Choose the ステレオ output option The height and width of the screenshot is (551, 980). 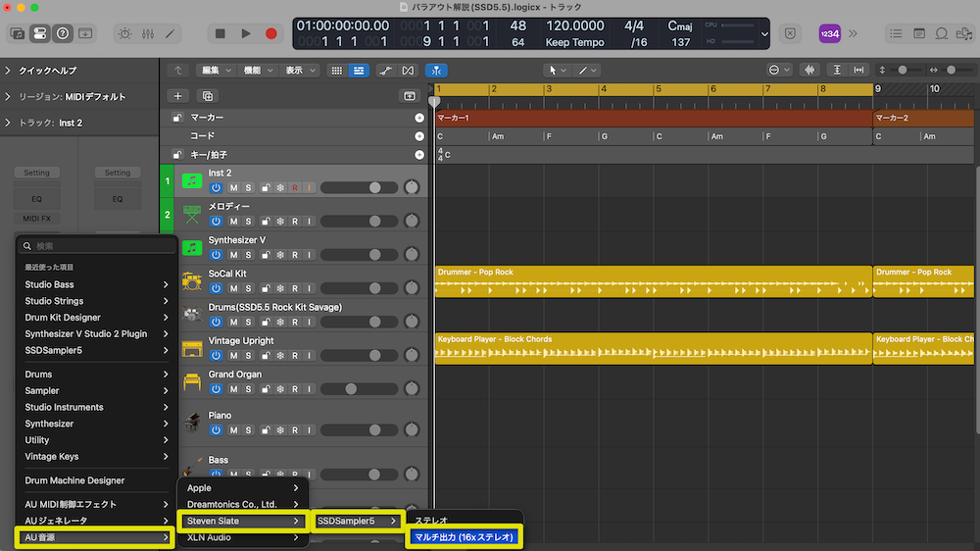464,521
